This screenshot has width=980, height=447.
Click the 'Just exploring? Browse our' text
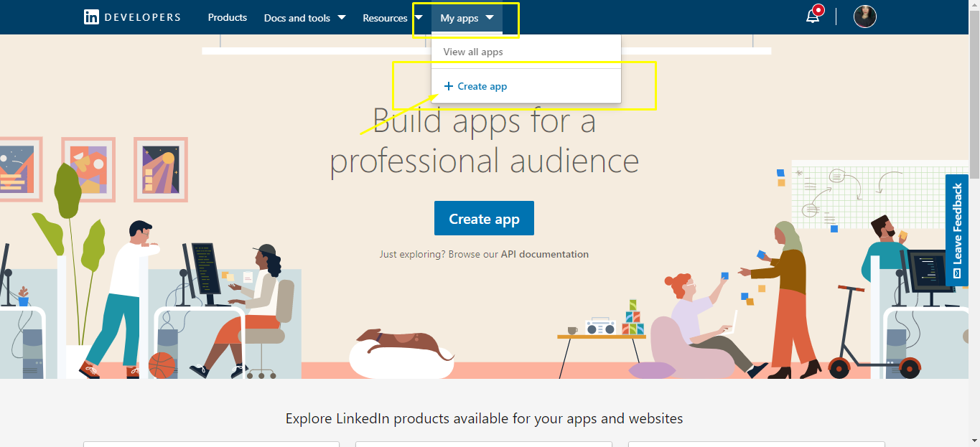439,254
